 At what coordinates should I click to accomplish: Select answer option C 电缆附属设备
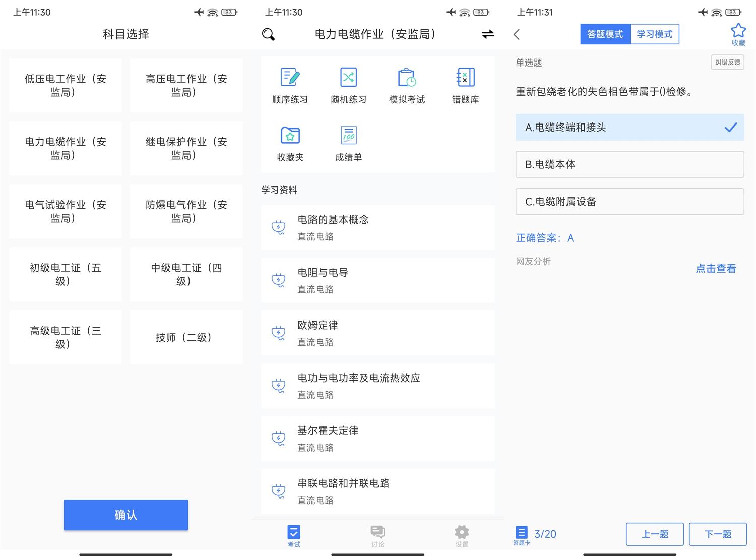(x=629, y=201)
